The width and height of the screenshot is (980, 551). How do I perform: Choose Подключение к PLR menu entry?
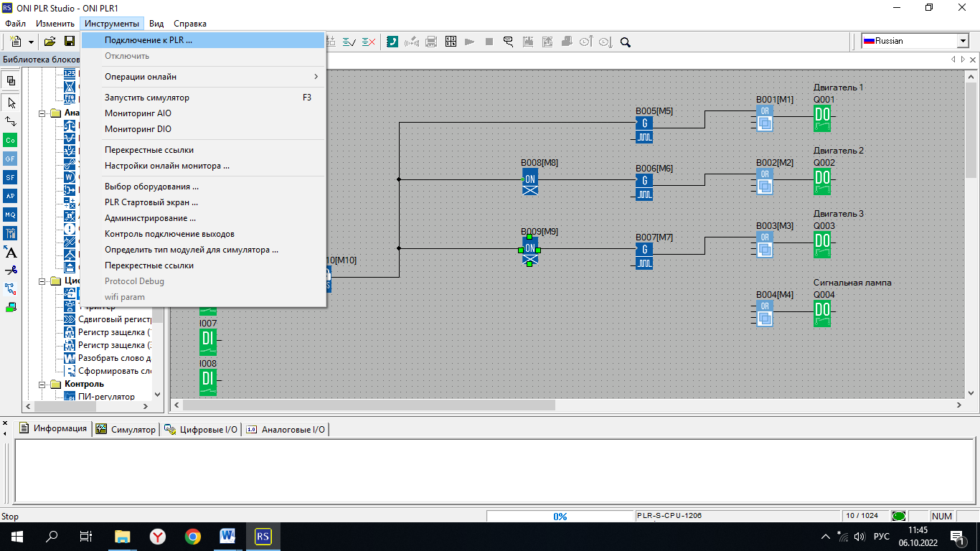coord(203,40)
